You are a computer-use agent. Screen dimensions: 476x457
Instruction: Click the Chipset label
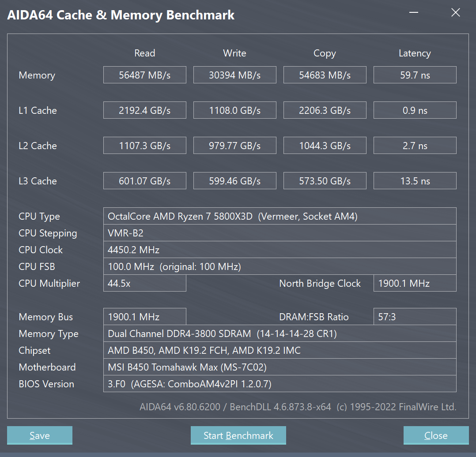[34, 351]
